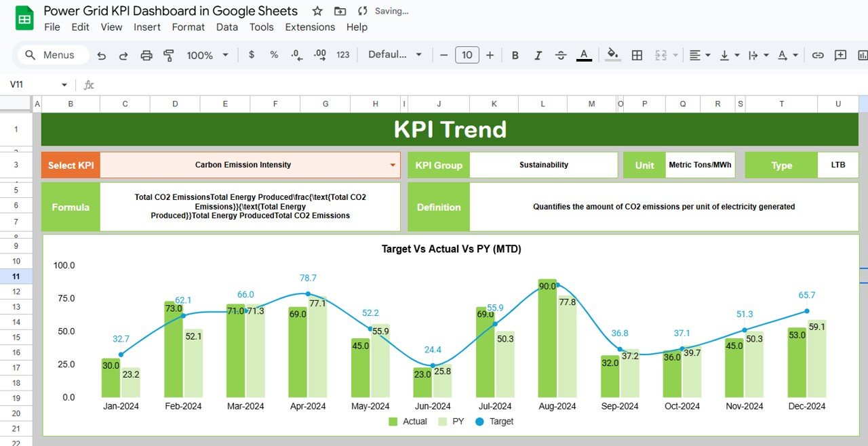Toggle Bold formatting
This screenshot has width=868, height=446.
point(515,56)
